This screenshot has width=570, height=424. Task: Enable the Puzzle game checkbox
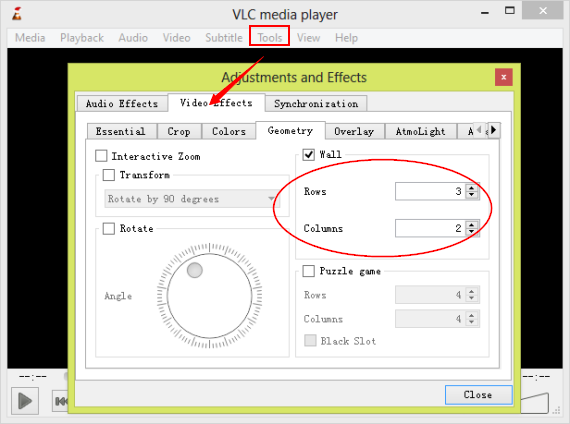click(309, 271)
